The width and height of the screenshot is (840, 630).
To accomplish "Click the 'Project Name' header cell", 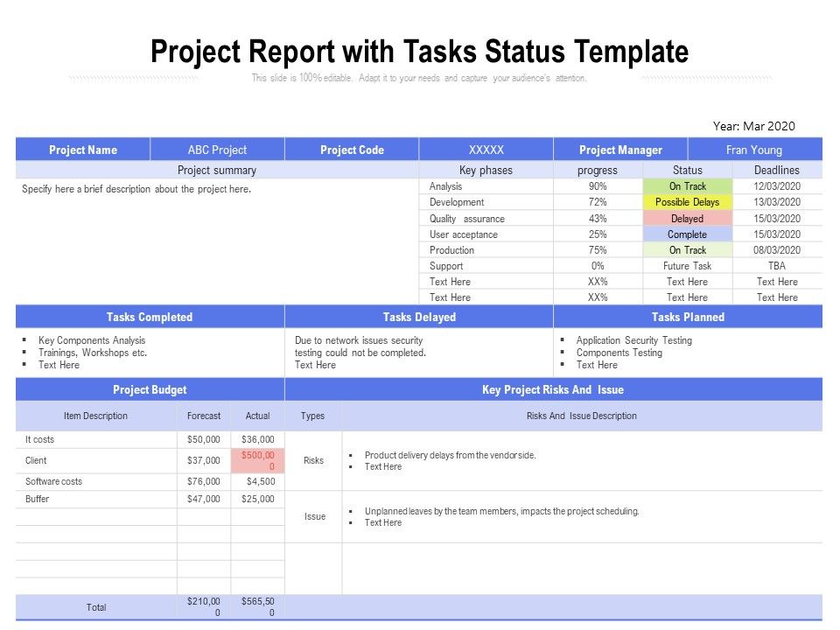I will click(x=83, y=150).
